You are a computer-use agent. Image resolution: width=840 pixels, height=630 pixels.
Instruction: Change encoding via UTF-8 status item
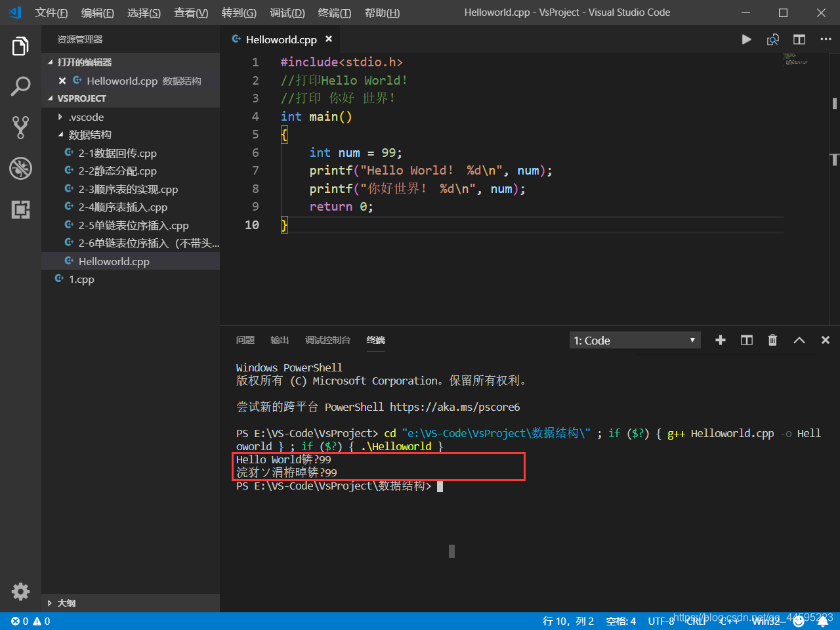coord(661,621)
